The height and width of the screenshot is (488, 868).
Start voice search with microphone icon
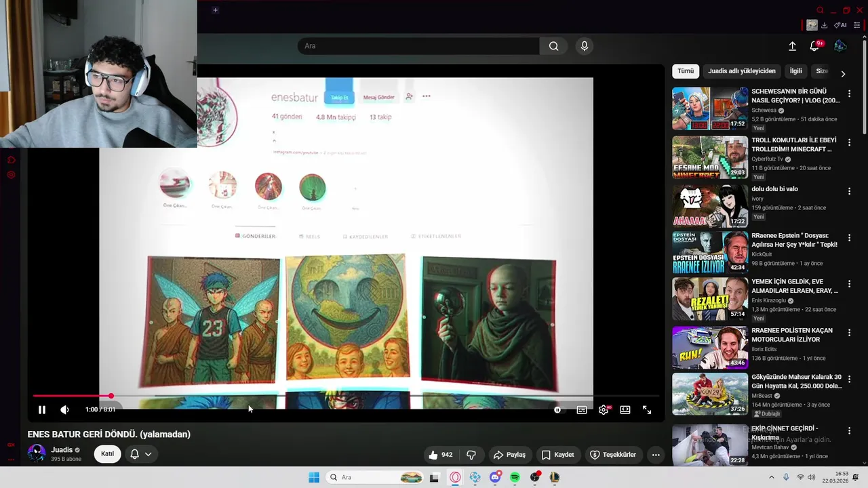pos(585,46)
